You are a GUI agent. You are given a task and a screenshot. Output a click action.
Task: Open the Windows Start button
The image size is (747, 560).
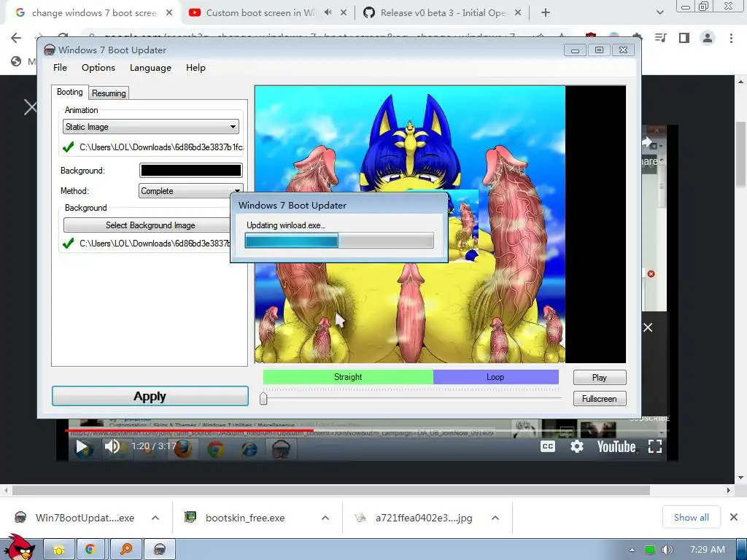(x=18, y=548)
